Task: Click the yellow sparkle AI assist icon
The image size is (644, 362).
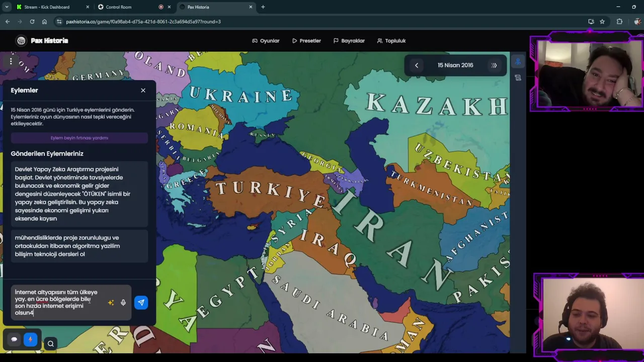Action: point(111,303)
